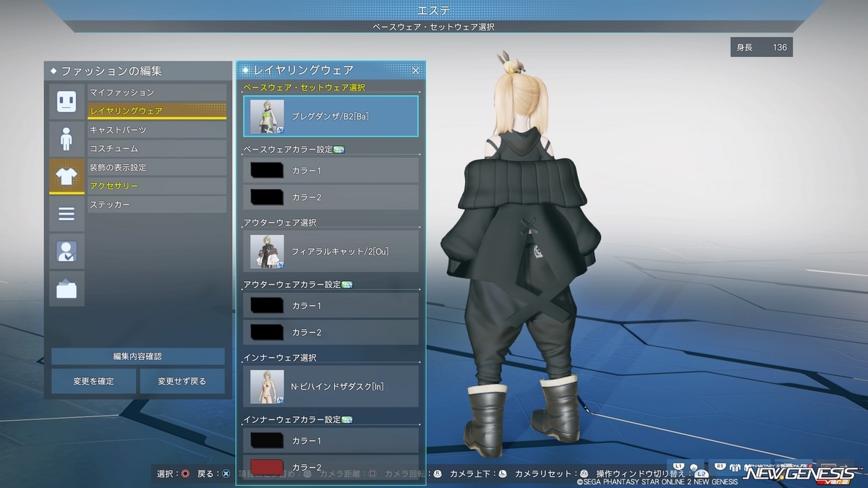Select basewear ブレグダンザ/B2[Ba] entry
Image resolution: width=868 pixels, height=488 pixels.
pyautogui.click(x=331, y=116)
